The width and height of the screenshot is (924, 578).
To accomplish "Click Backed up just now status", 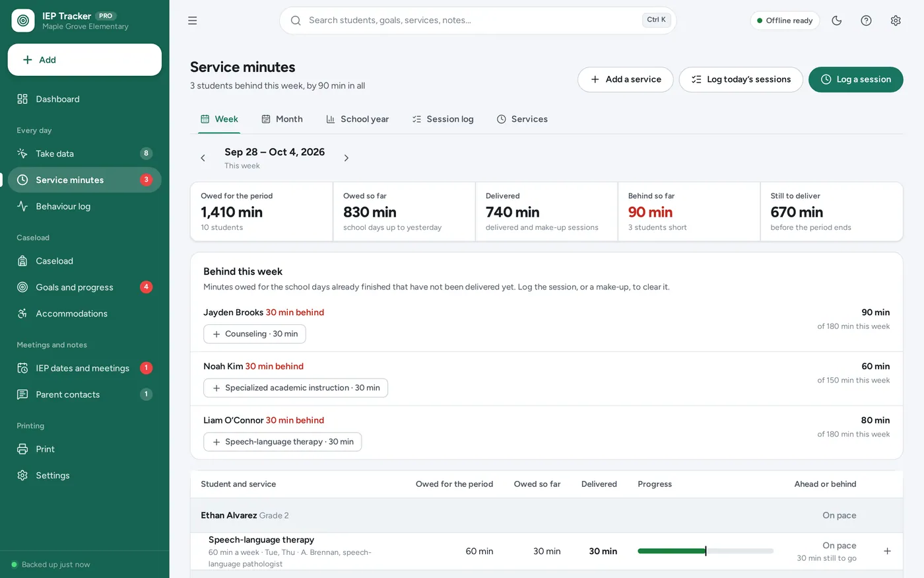I will pos(51,565).
